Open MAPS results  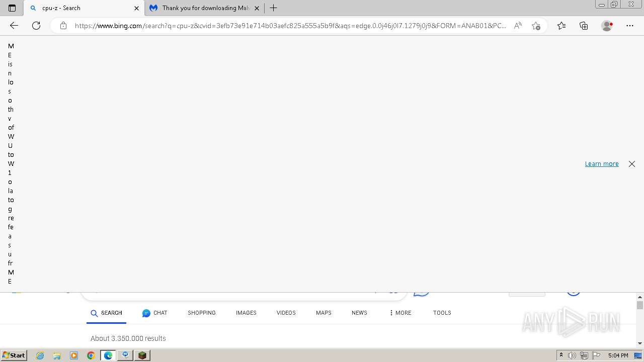[324, 313]
